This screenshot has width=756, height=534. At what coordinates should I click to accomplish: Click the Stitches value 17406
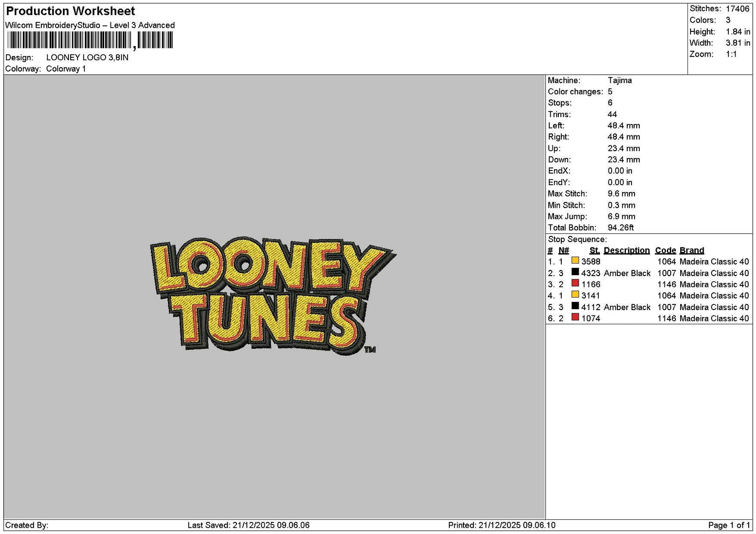tap(738, 9)
